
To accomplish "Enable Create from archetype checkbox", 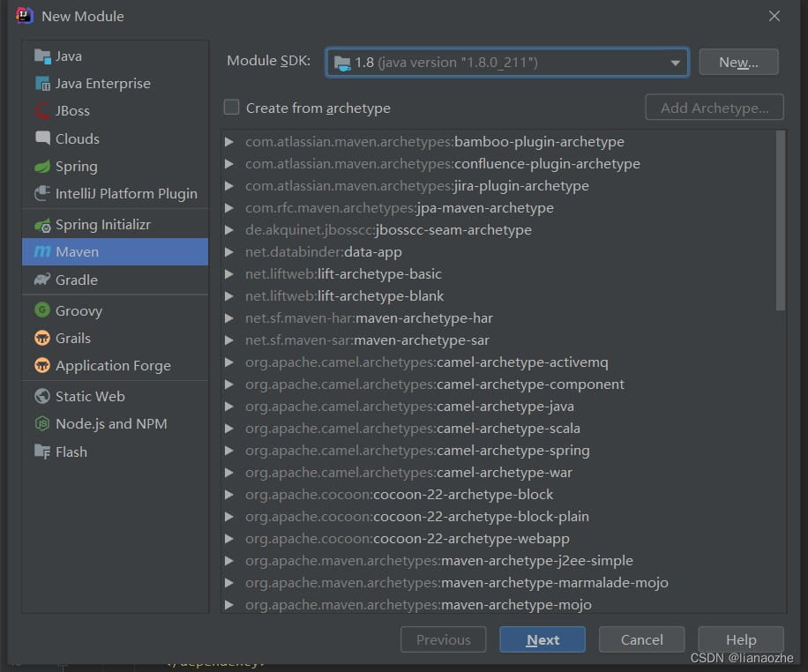I will tap(231, 108).
